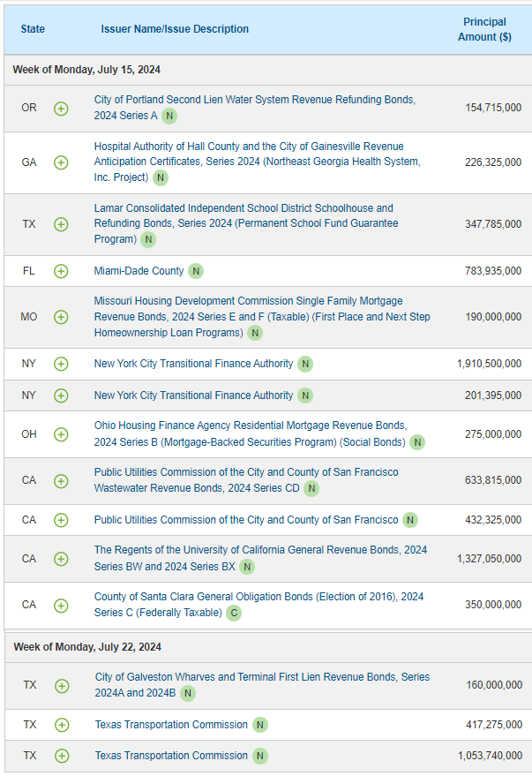Expand the County of Santa Clara row
This screenshot has height=776, width=532.
61,606
